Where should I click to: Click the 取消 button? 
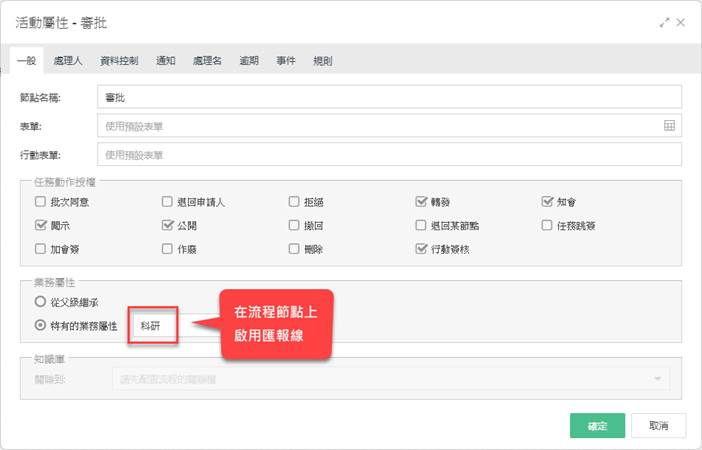click(659, 425)
